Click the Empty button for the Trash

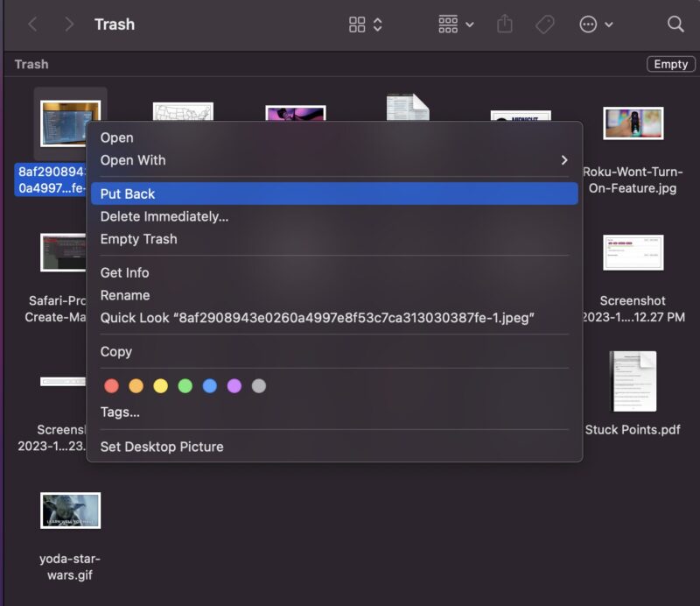[670, 63]
